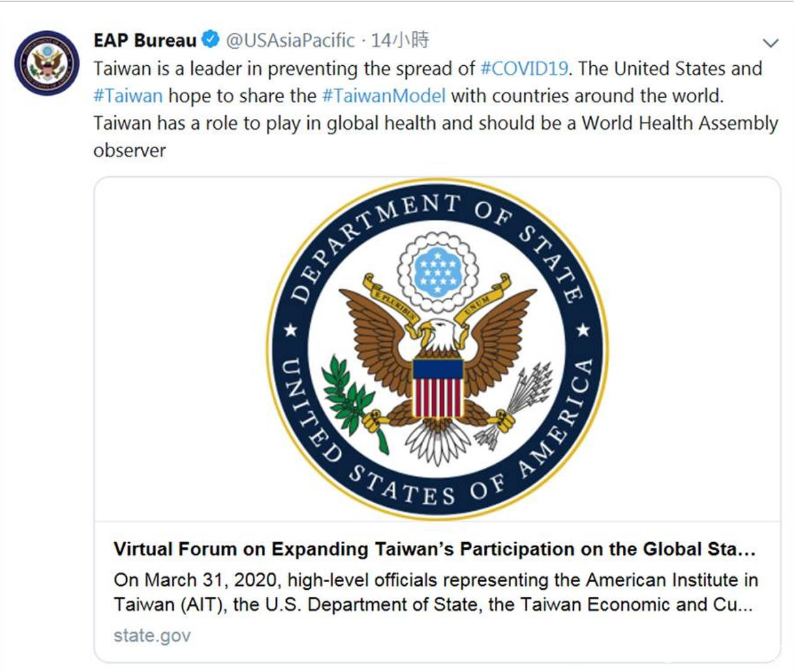Open the 14小時 timestamp link
The width and height of the screenshot is (796, 672).
pos(400,40)
